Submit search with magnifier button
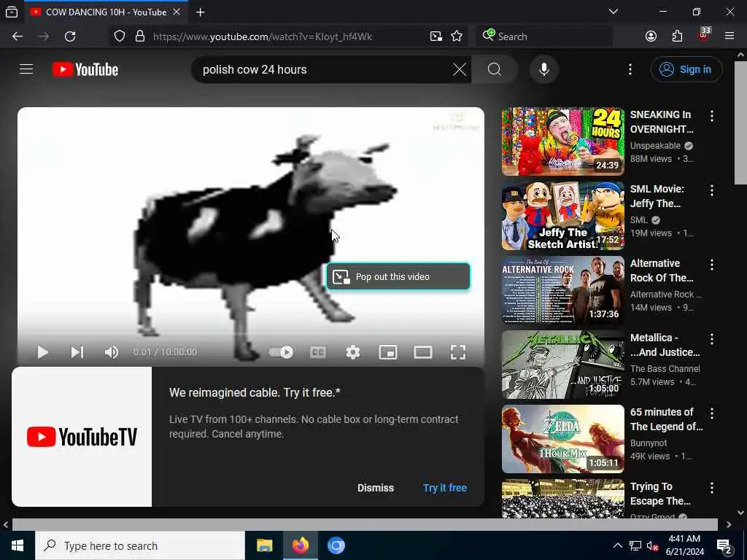The height and width of the screenshot is (560, 747). (495, 69)
